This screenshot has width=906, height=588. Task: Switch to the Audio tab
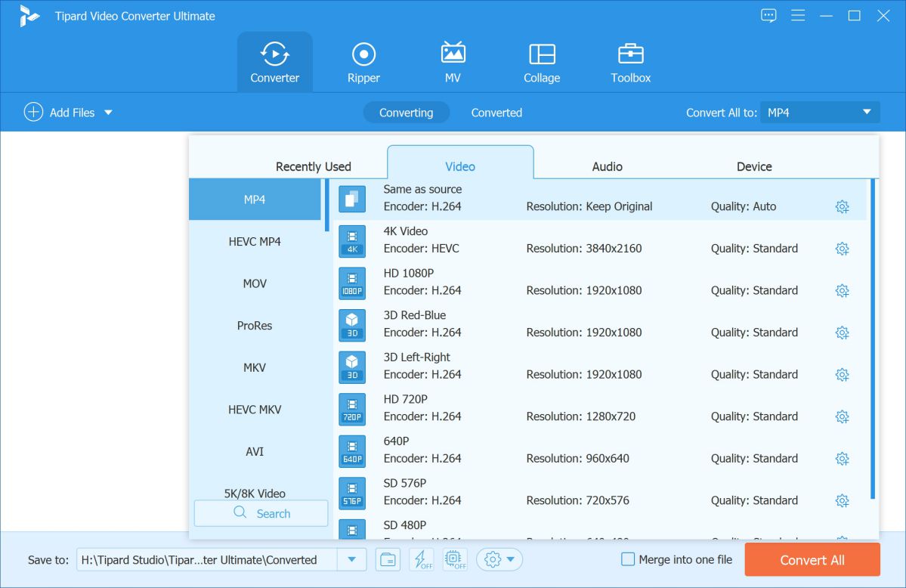point(607,166)
